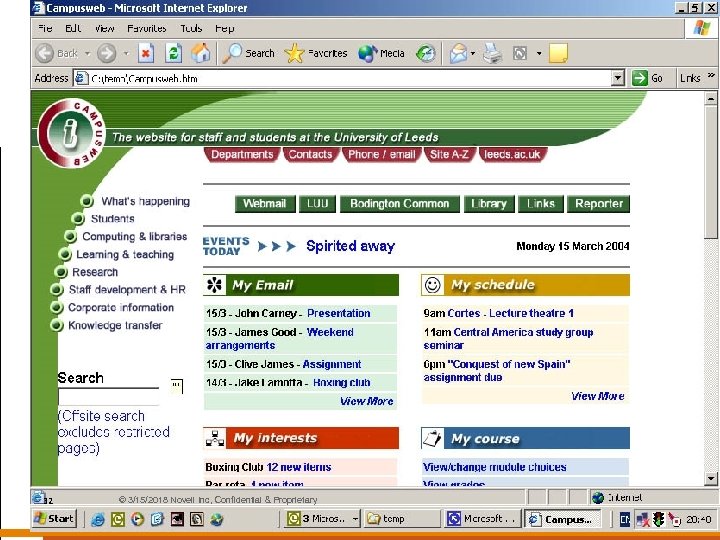Open the History clock toolbar icon

click(x=426, y=53)
